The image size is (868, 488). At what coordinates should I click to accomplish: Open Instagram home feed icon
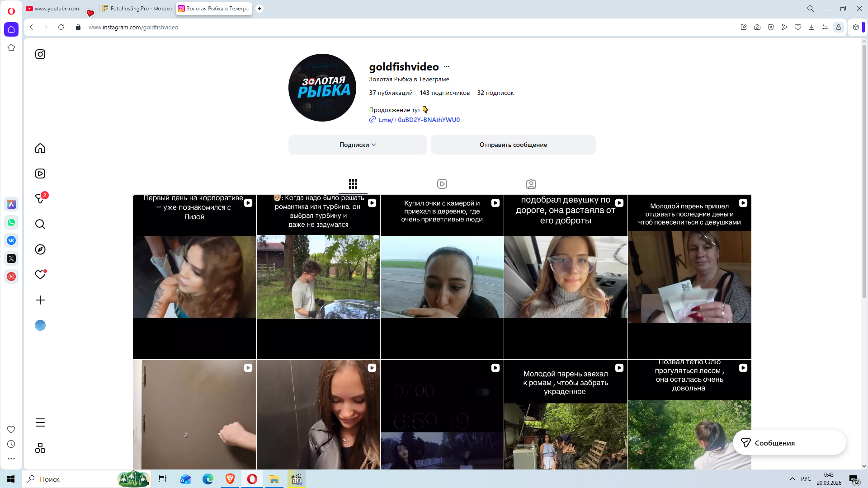point(40,148)
